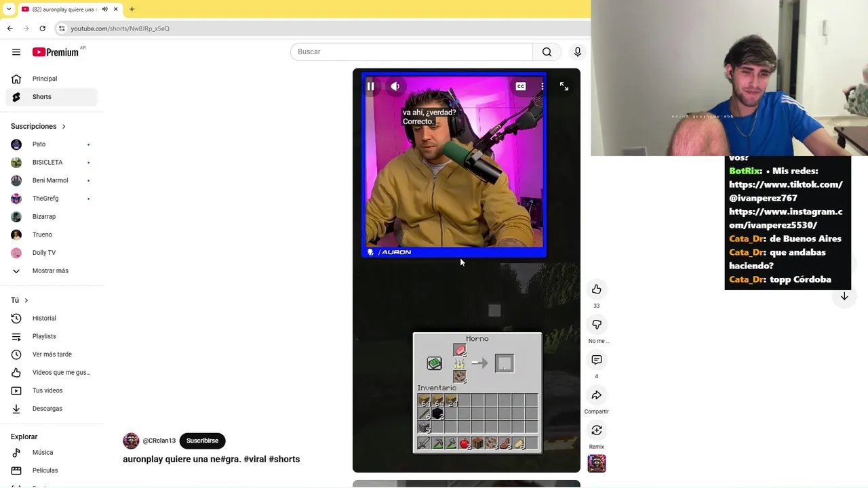The width and height of the screenshot is (868, 488).
Task: Open Videos que me gustan
Action: (x=52, y=373)
